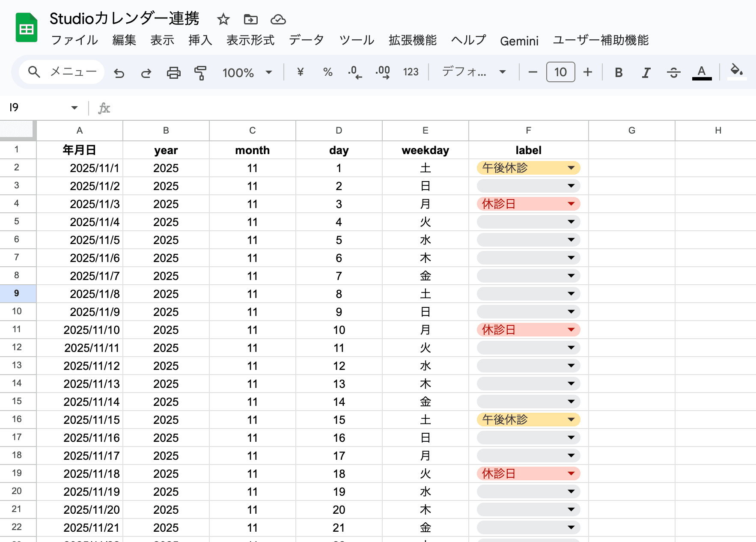Open the ファイル menu

click(74, 40)
